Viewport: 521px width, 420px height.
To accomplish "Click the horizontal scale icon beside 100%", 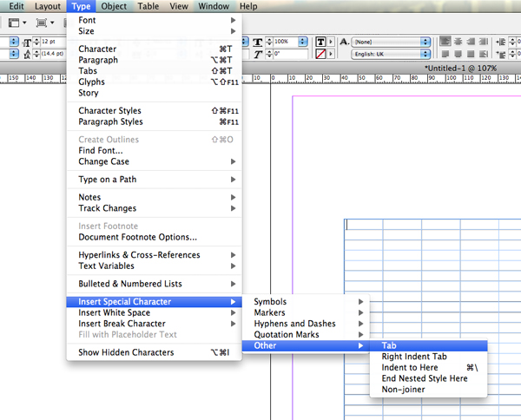I will pyautogui.click(x=258, y=43).
